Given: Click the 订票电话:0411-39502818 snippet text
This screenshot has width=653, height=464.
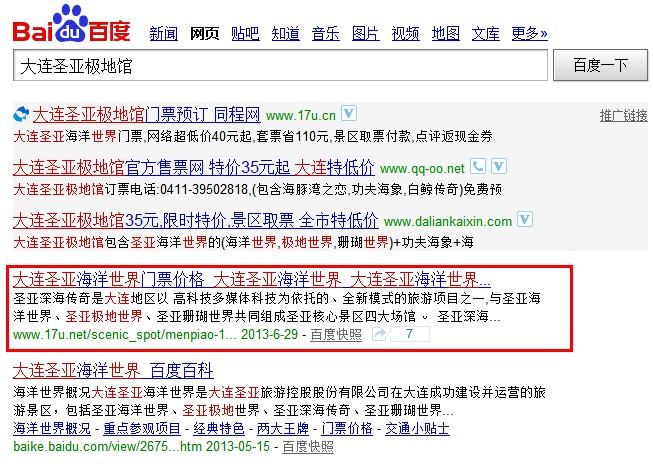Looking at the screenshot, I should (x=177, y=190).
